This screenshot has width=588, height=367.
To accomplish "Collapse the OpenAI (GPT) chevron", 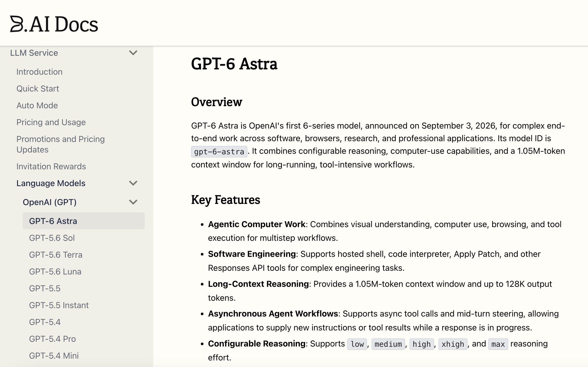I will click(x=133, y=202).
